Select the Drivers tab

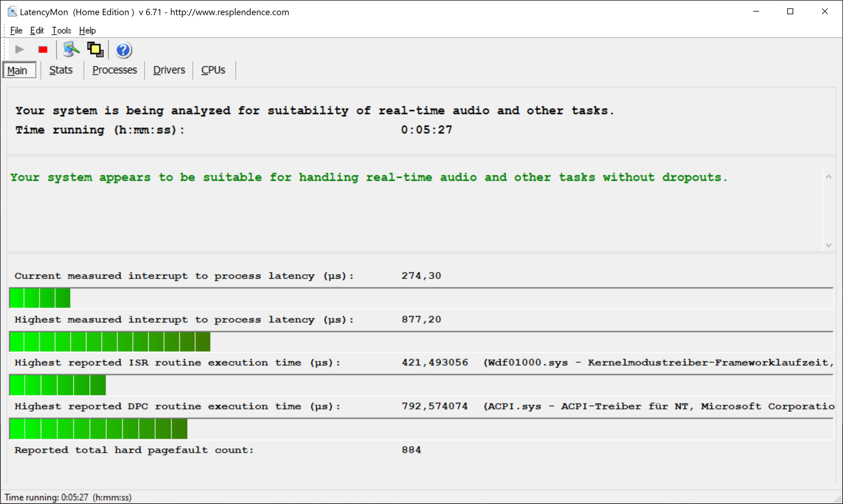[x=169, y=70]
